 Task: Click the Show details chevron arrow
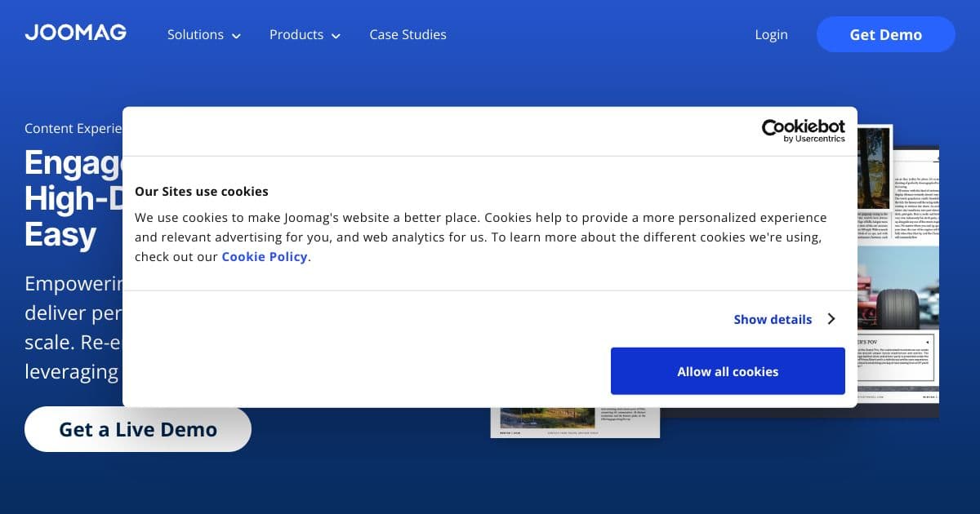pyautogui.click(x=831, y=319)
